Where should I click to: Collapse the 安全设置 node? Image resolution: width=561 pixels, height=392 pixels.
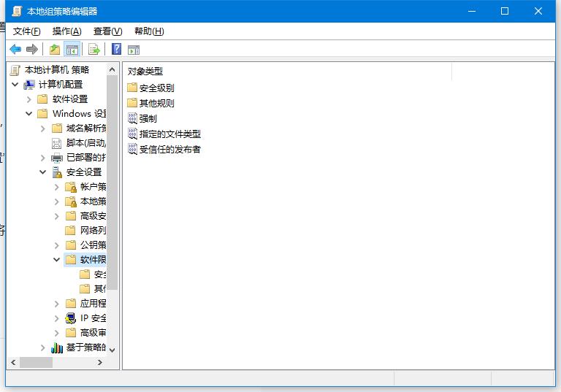pyautogui.click(x=43, y=172)
